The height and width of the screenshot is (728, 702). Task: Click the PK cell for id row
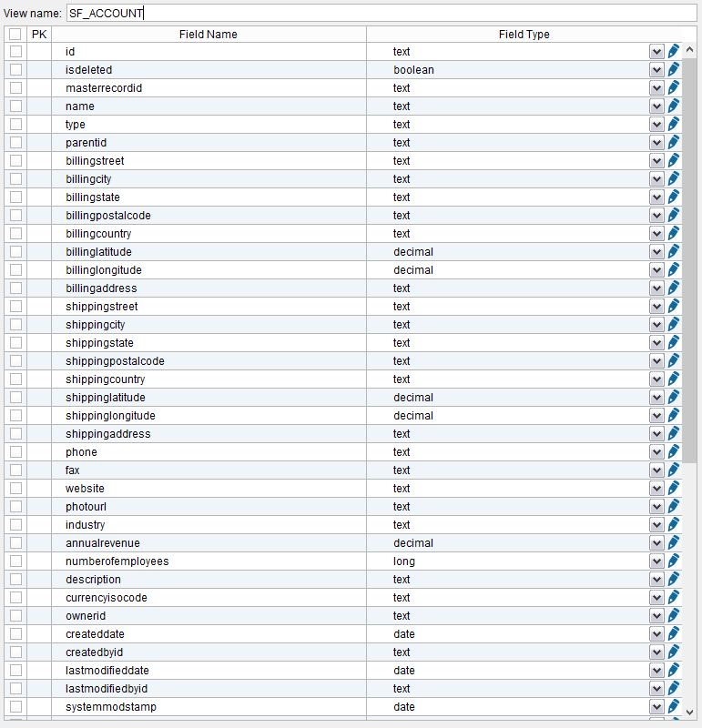(x=39, y=52)
